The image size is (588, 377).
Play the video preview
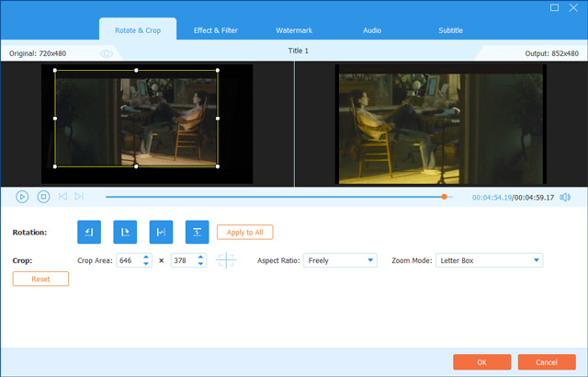pyautogui.click(x=22, y=197)
